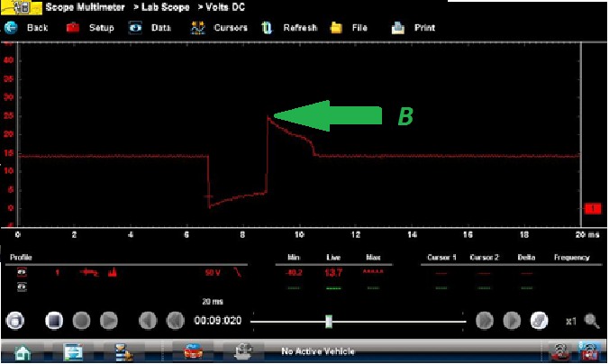Image resolution: width=609 pixels, height=364 pixels.
Task: Click the playback position slider handle
Action: 329,321
